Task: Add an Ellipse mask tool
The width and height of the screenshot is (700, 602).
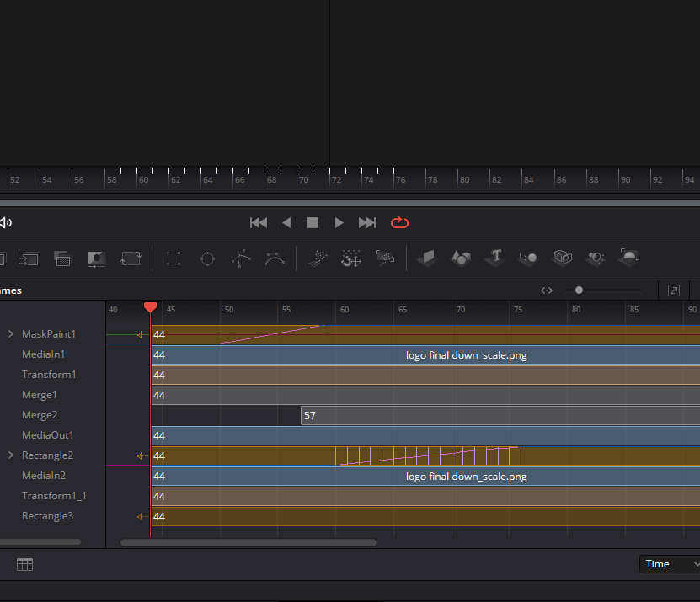Action: coord(207,258)
